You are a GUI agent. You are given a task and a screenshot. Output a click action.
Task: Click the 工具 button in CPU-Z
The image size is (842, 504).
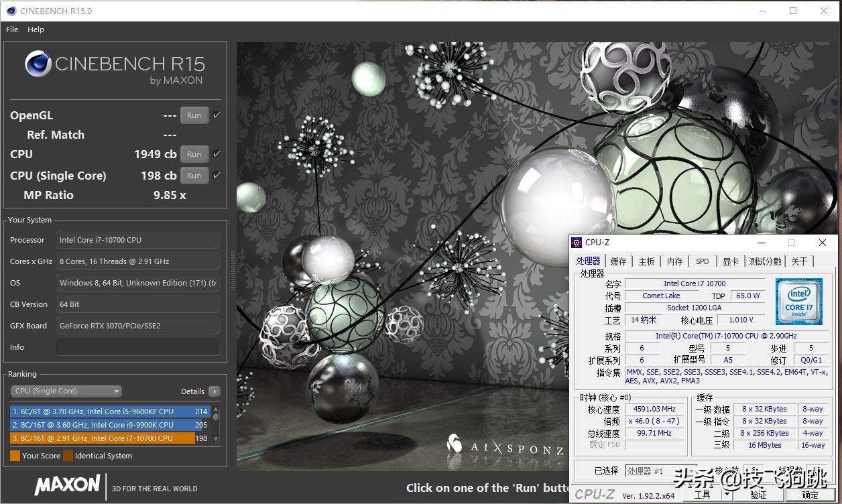pyautogui.click(x=703, y=495)
